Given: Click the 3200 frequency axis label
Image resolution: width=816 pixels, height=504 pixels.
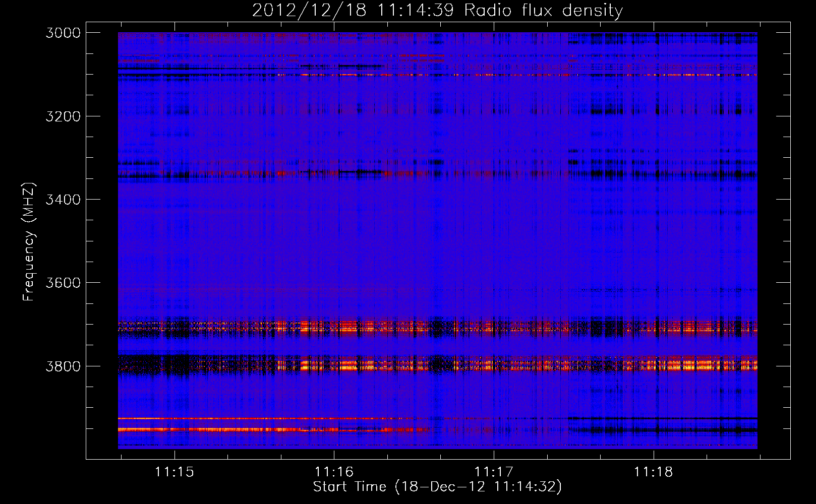Looking at the screenshot, I should coord(63,116).
